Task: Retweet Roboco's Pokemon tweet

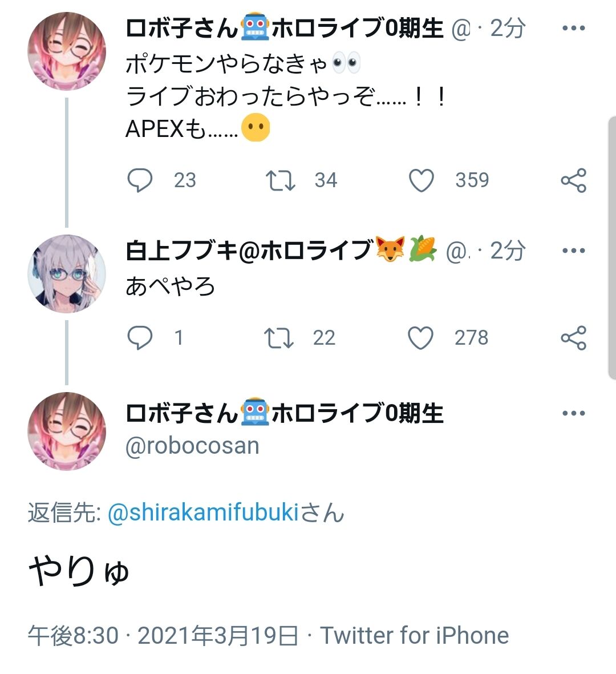Action: pyautogui.click(x=280, y=180)
